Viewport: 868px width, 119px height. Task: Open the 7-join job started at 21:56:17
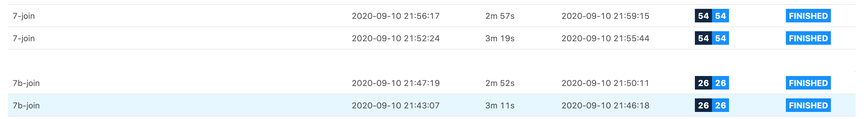[24, 16]
